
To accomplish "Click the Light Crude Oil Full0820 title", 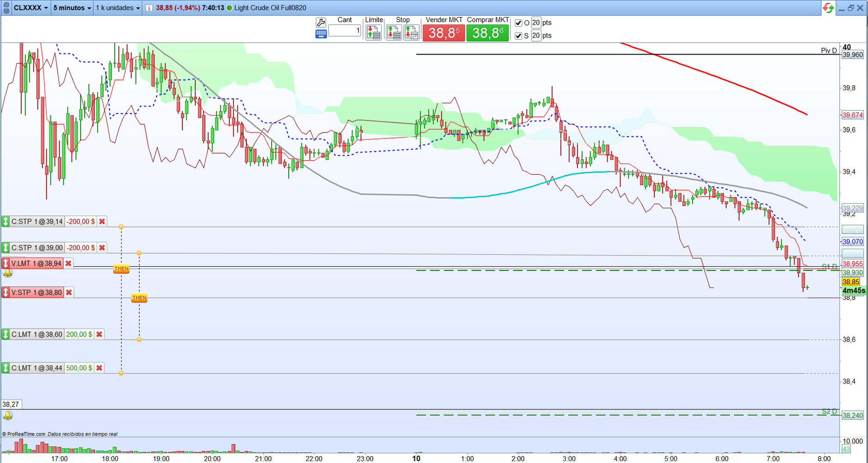I will pyautogui.click(x=270, y=8).
